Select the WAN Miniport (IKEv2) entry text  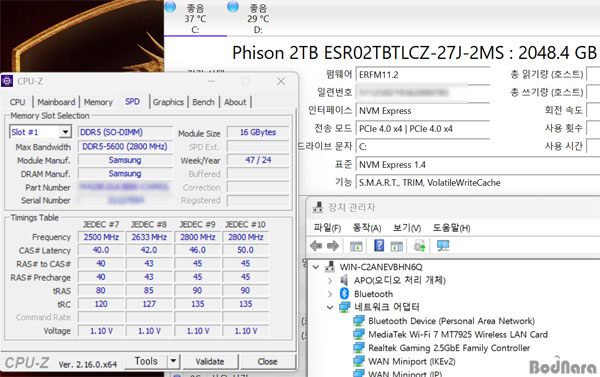pyautogui.click(x=411, y=361)
